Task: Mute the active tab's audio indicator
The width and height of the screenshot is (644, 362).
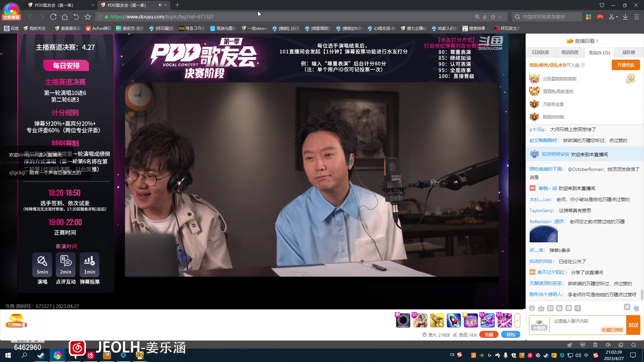Action: [x=160, y=5]
